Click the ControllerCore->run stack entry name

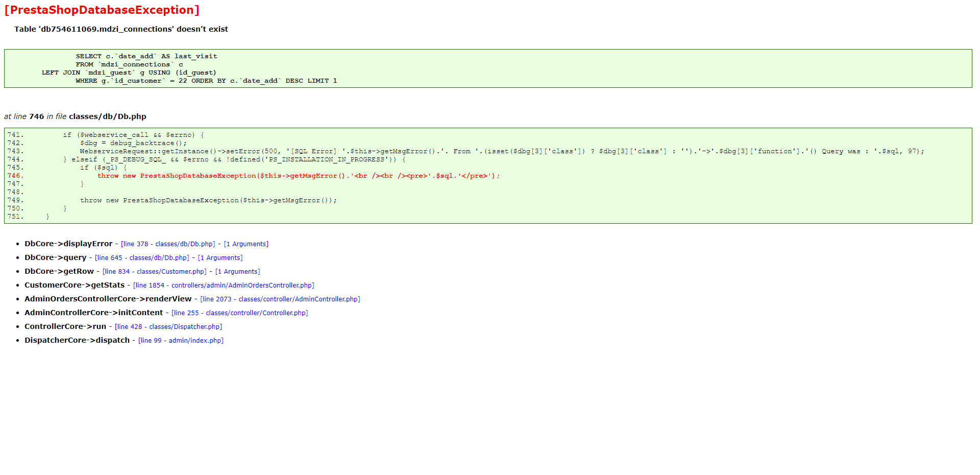[65, 327]
